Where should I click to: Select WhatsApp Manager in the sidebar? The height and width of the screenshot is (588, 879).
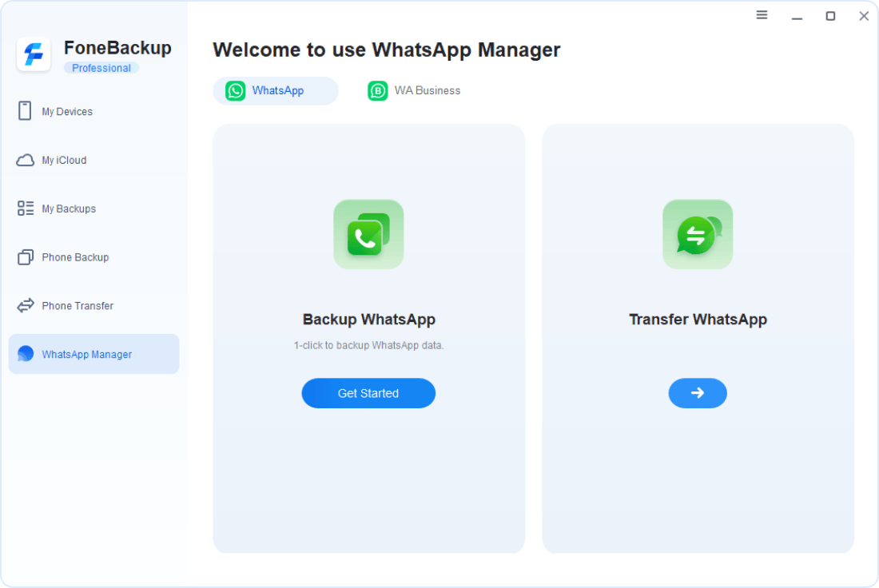93,354
